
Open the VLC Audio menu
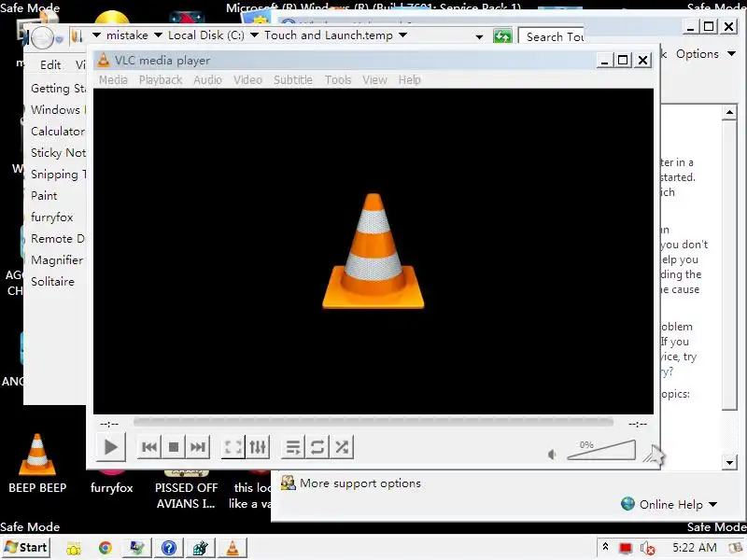tap(207, 80)
